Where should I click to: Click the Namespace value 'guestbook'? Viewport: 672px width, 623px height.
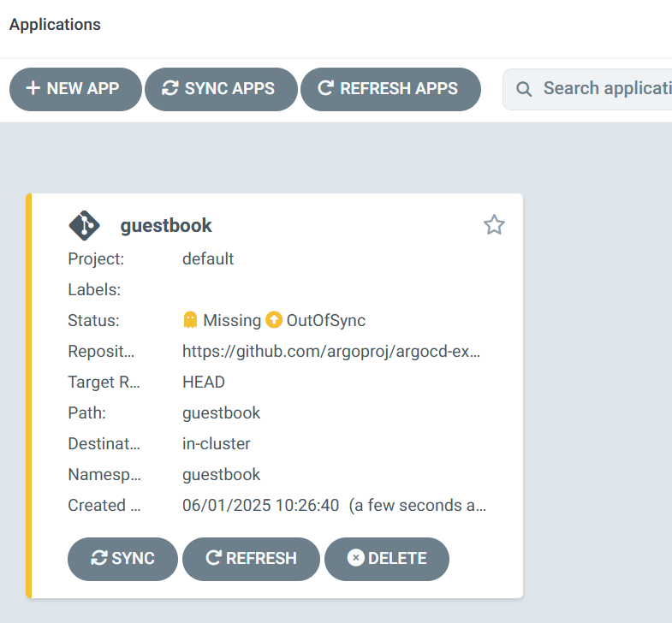(x=221, y=475)
